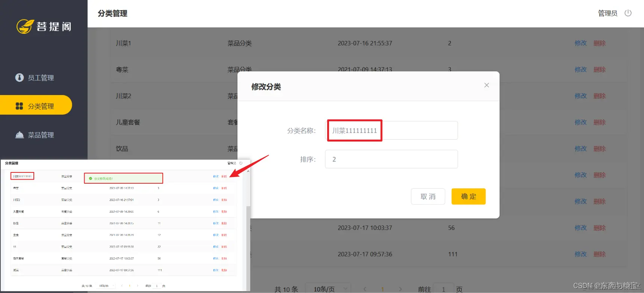Click the 2023-07-17 10:03:37 timestamp cell
The width and height of the screenshot is (644, 293).
365,228
